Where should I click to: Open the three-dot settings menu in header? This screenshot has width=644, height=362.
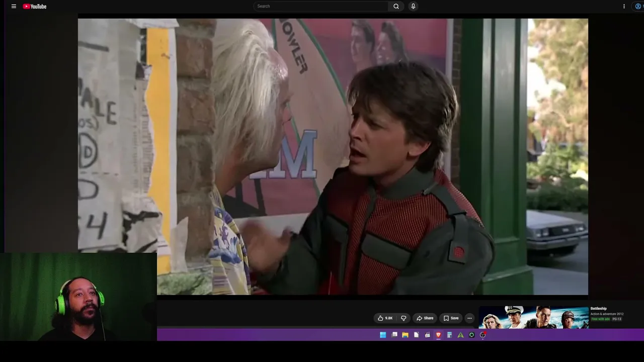click(624, 7)
